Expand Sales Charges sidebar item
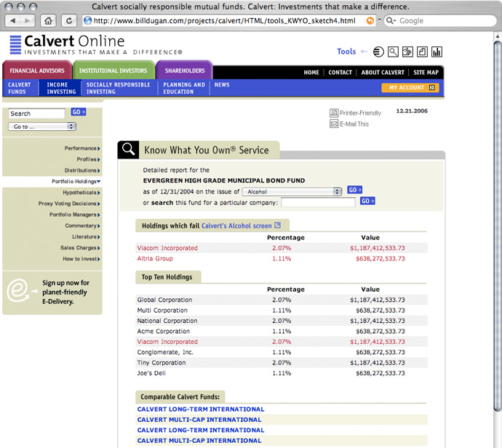This screenshot has width=502, height=448. tap(80, 248)
